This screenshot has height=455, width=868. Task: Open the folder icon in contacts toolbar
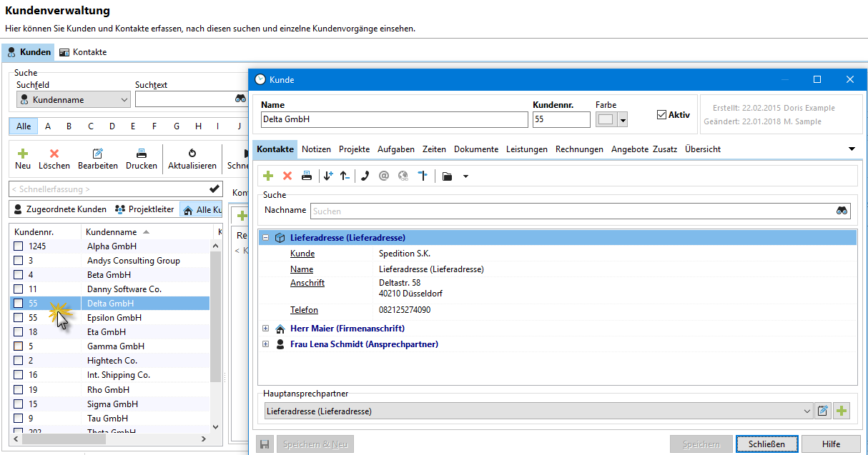click(447, 176)
